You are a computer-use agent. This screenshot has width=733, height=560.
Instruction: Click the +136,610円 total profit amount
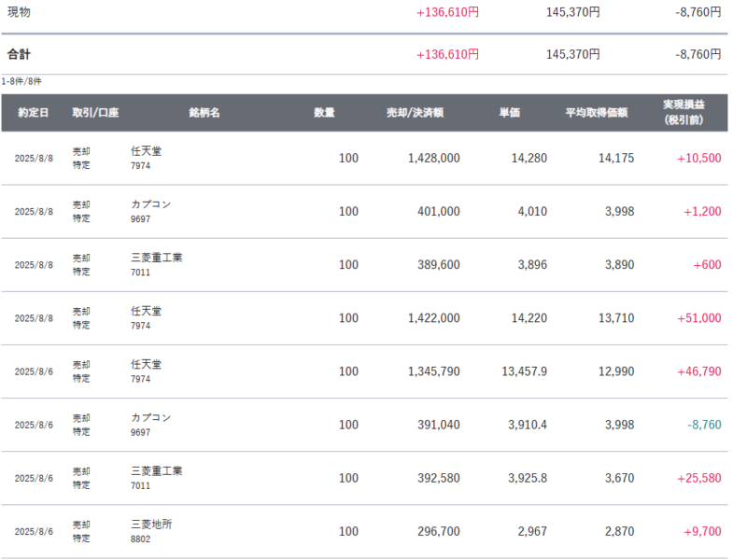[x=447, y=54]
